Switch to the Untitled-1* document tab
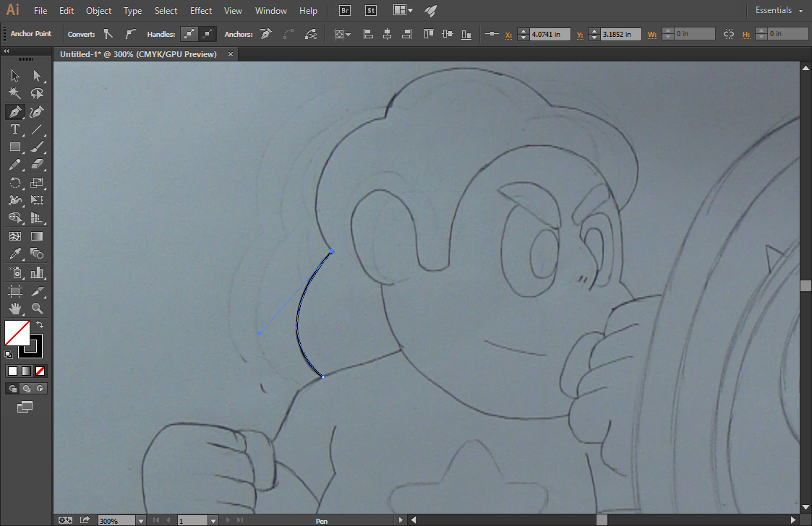This screenshot has height=526, width=812. tap(138, 54)
